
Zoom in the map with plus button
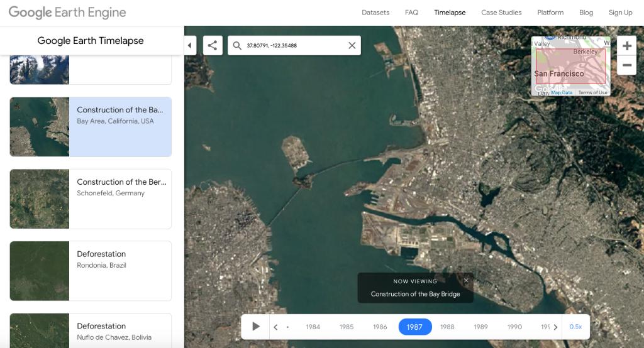pyautogui.click(x=627, y=46)
